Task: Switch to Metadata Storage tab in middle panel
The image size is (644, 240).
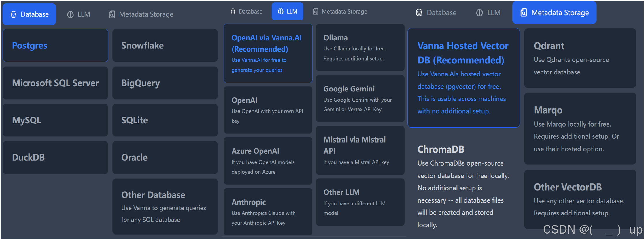Action: tap(340, 12)
